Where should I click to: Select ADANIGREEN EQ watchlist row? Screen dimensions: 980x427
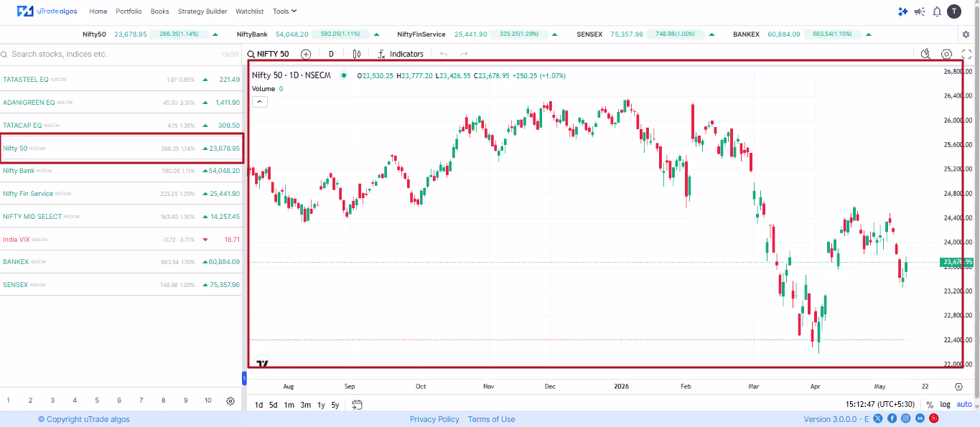pyautogui.click(x=121, y=102)
